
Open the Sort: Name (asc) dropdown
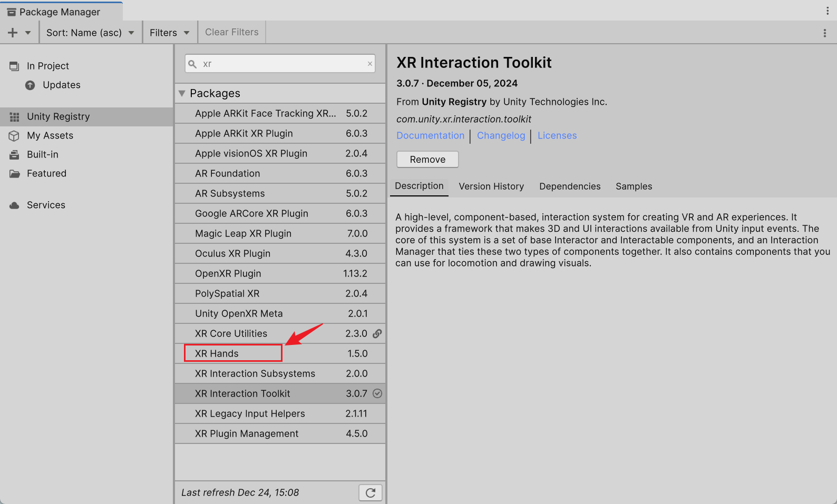(91, 33)
